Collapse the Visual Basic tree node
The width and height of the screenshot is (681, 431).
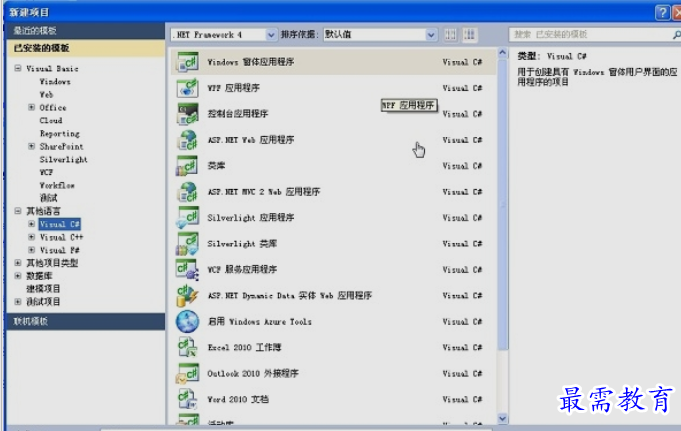pyautogui.click(x=18, y=68)
